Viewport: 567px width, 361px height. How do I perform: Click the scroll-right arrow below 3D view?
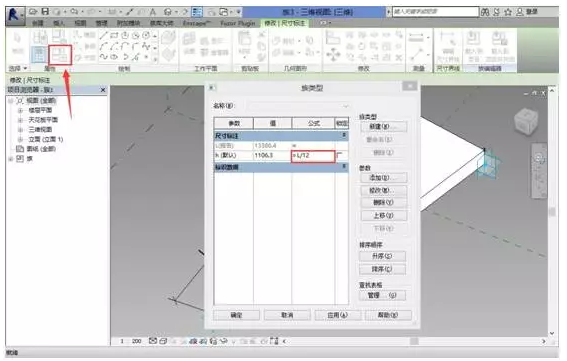point(543,341)
